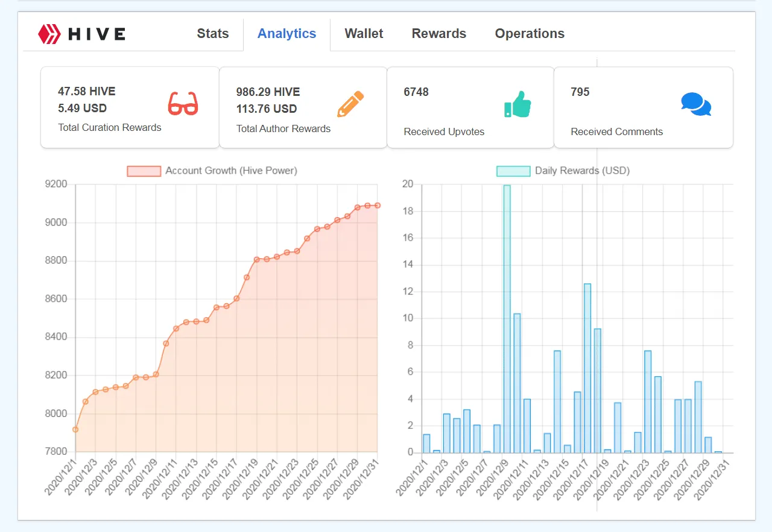Click the Hive logo icon
772x532 pixels.
point(49,33)
